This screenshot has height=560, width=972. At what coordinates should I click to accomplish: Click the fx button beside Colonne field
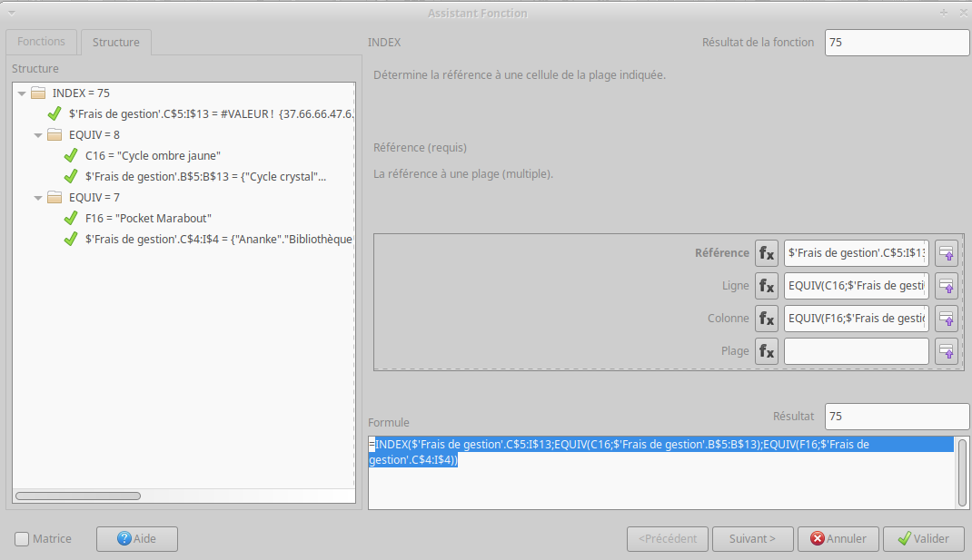(767, 319)
